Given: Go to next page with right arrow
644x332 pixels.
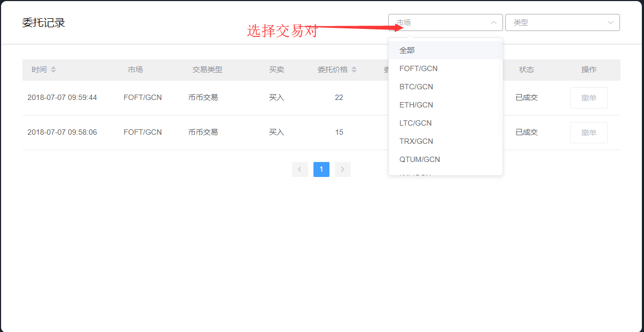Looking at the screenshot, I should (x=342, y=169).
